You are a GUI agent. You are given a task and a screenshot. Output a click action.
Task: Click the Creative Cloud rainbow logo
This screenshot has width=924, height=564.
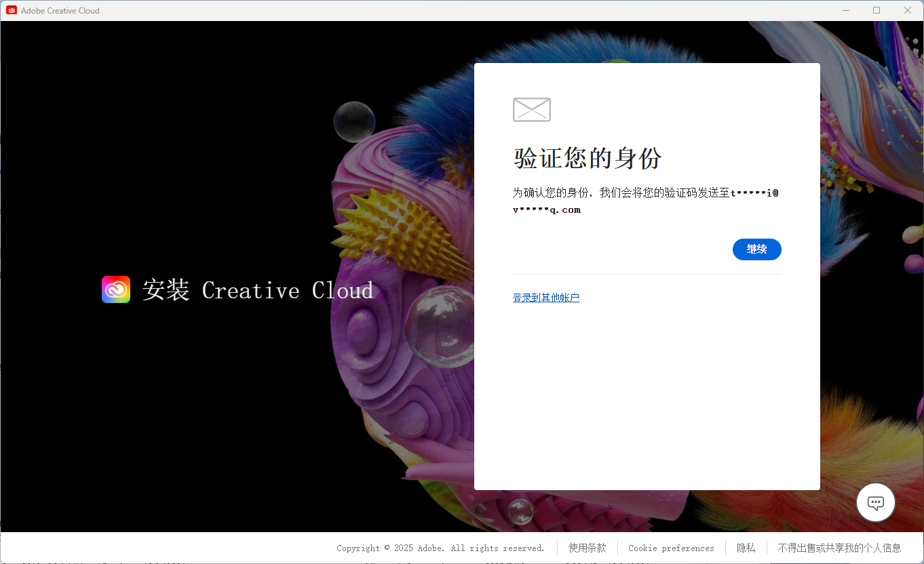[x=116, y=289]
